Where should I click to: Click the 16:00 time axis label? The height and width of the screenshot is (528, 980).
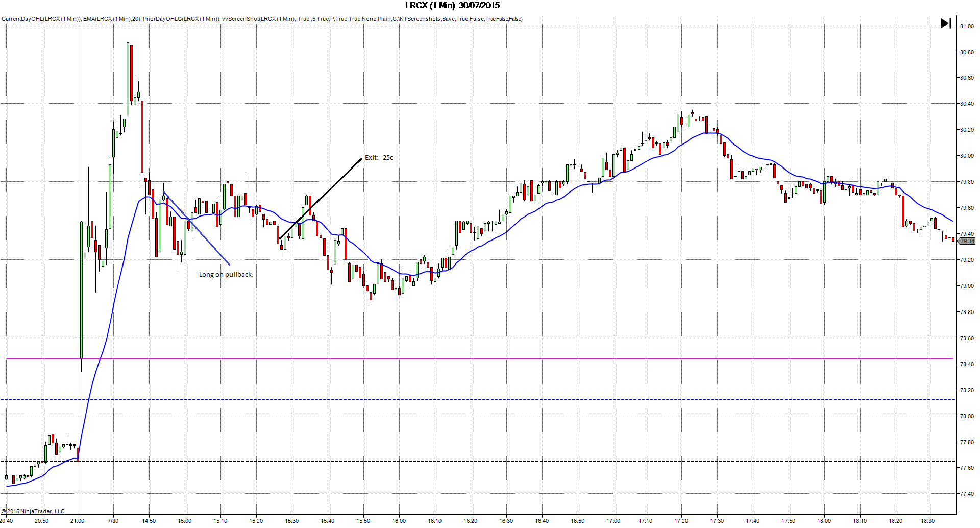(399, 521)
